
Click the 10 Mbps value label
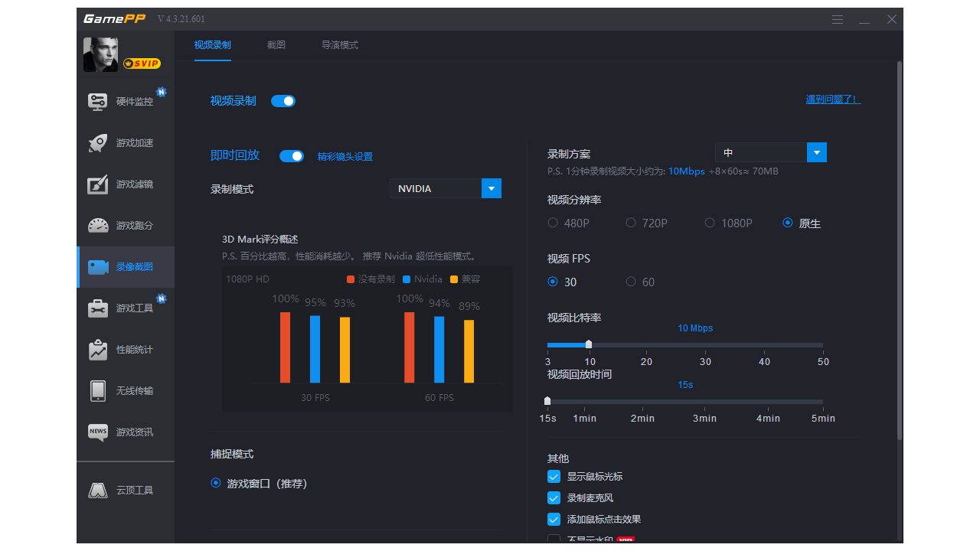pos(695,328)
